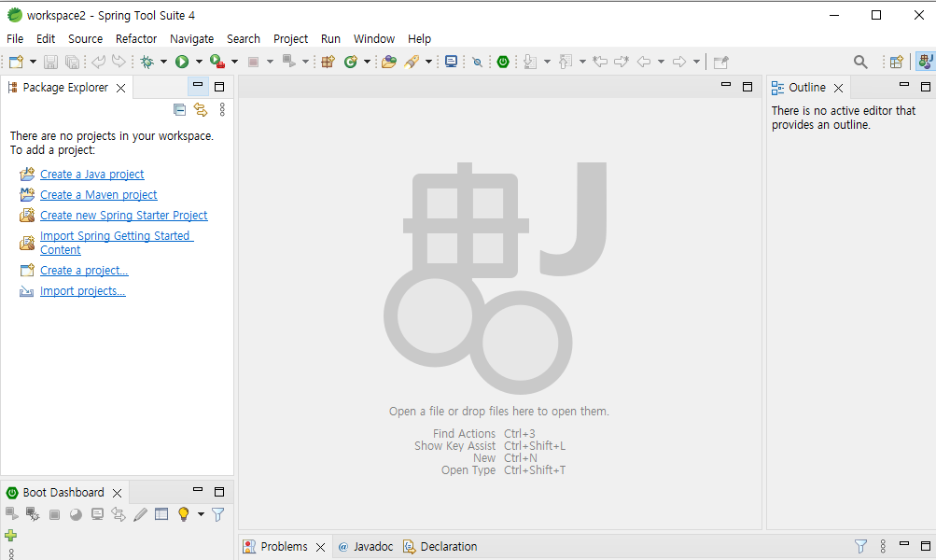Click the magnifier search icon in toolbar
936x560 pixels.
point(860,62)
